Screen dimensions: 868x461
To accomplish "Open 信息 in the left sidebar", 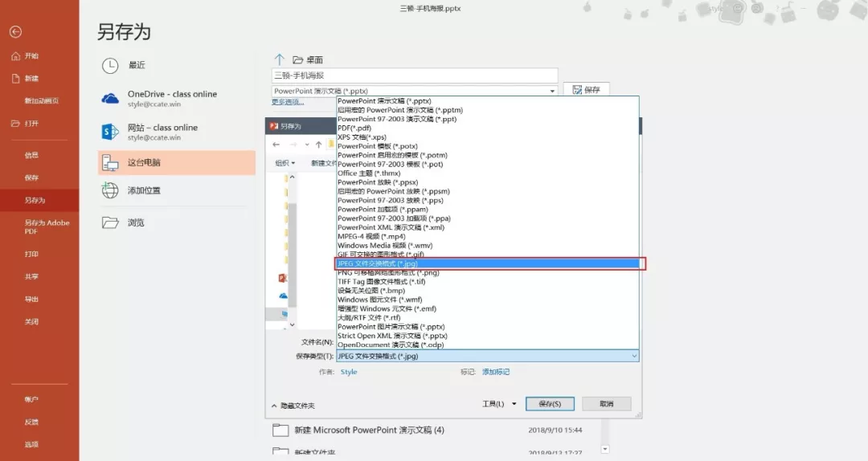I will coord(31,156).
